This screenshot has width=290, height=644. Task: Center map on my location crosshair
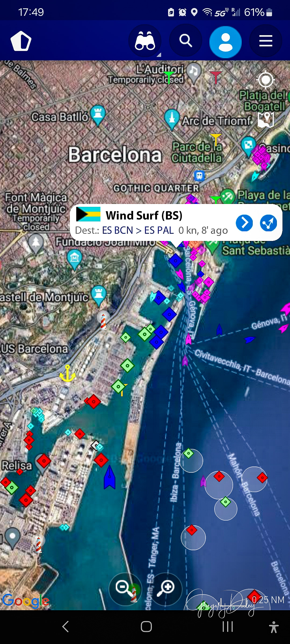266,80
